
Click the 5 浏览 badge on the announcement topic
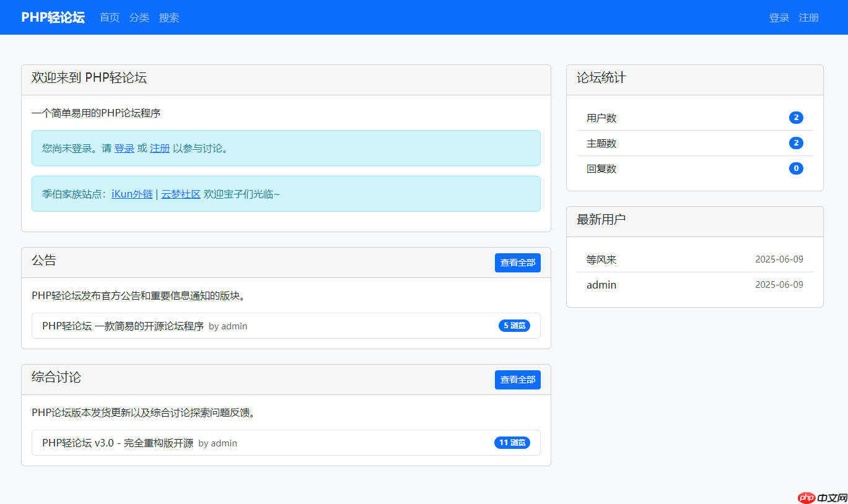tap(514, 325)
